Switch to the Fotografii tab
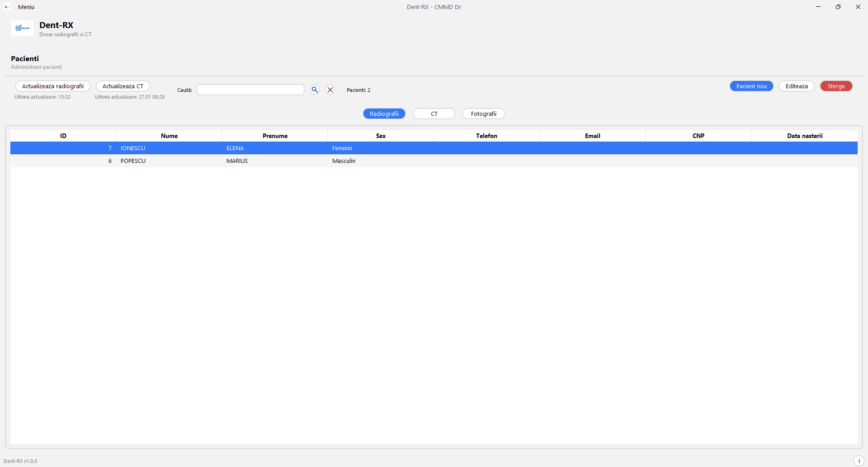 (x=483, y=114)
